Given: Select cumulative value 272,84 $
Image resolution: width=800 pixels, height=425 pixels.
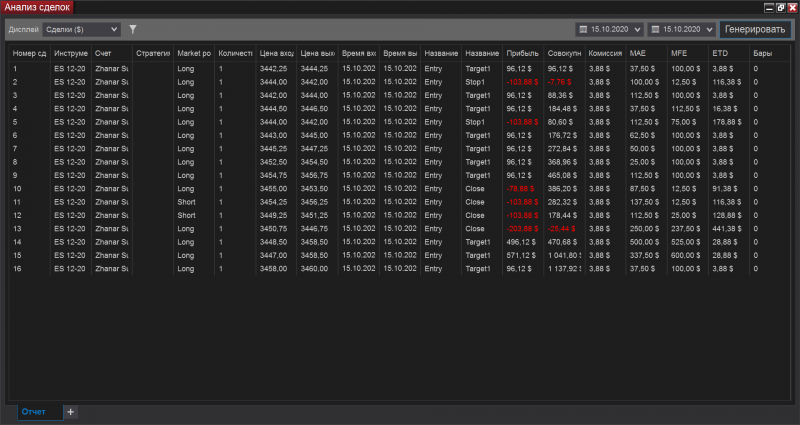Looking at the screenshot, I should (562, 148).
